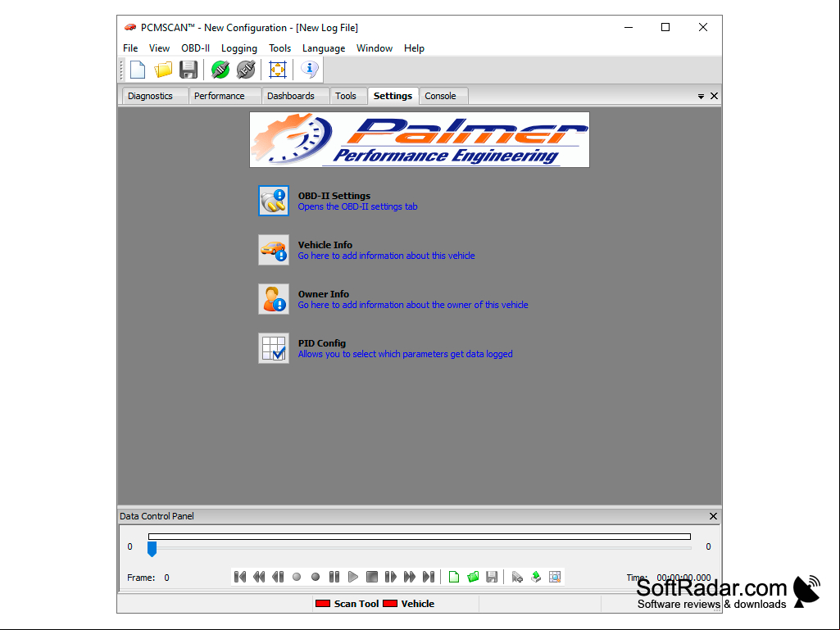Add marker tag icon in control panel

click(x=517, y=577)
